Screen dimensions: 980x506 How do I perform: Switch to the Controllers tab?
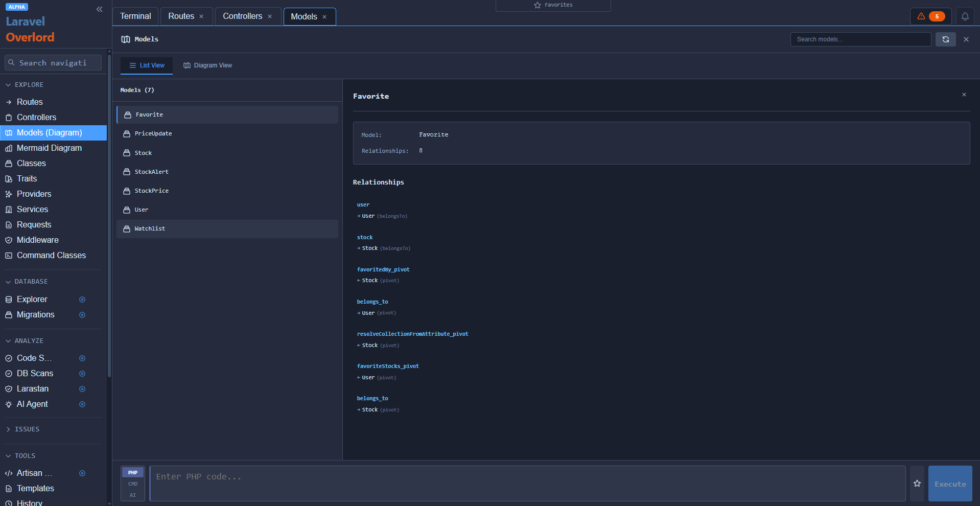[x=242, y=16]
